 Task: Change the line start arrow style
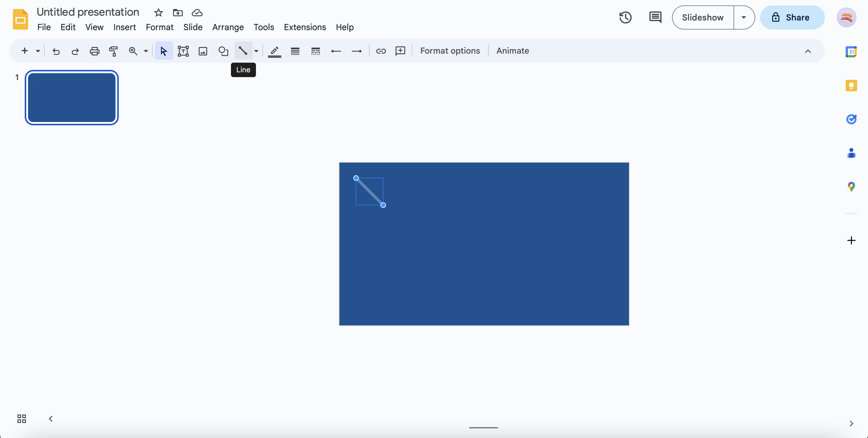click(x=336, y=51)
